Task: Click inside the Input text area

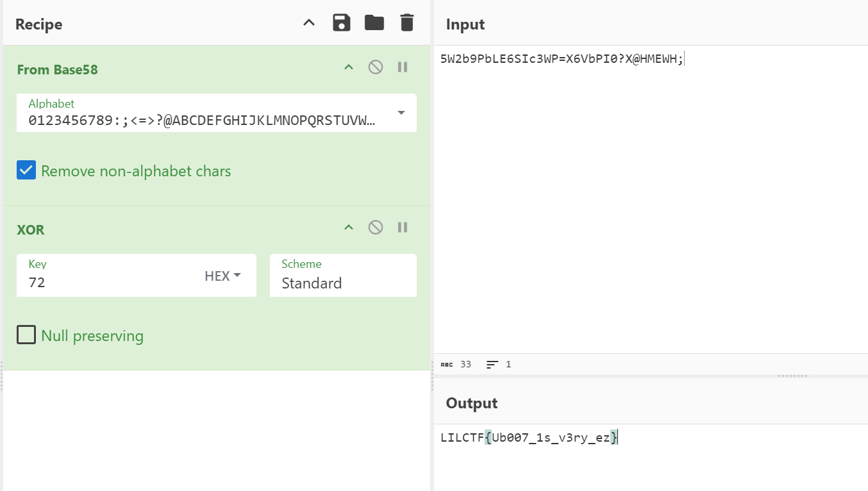Action: point(651,199)
